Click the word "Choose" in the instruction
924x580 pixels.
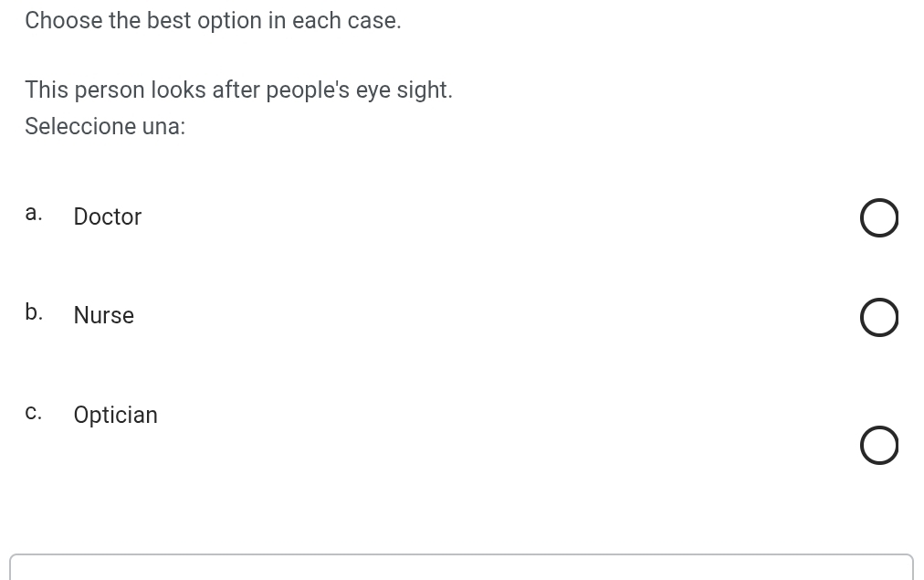63,21
